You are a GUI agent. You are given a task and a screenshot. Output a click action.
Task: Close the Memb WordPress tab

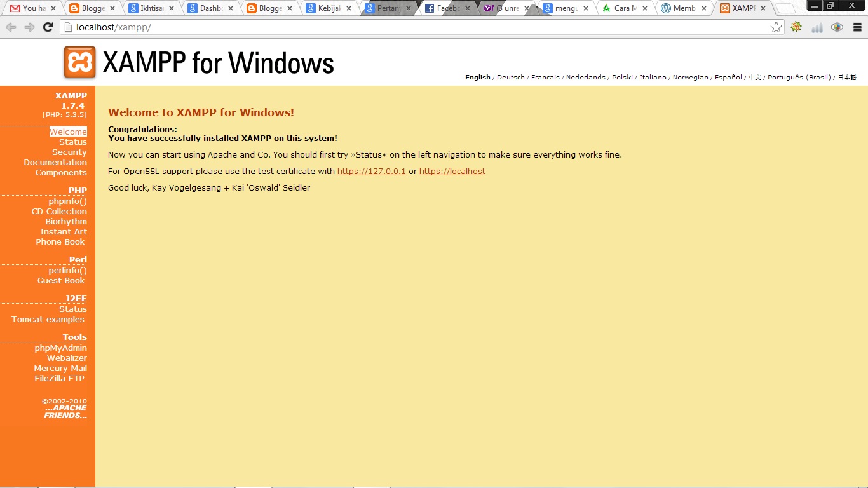coord(704,8)
